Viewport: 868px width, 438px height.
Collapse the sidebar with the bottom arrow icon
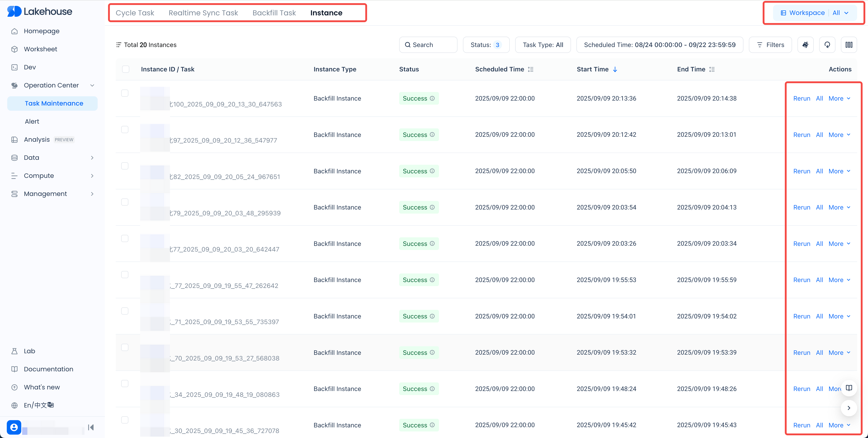pos(91,427)
